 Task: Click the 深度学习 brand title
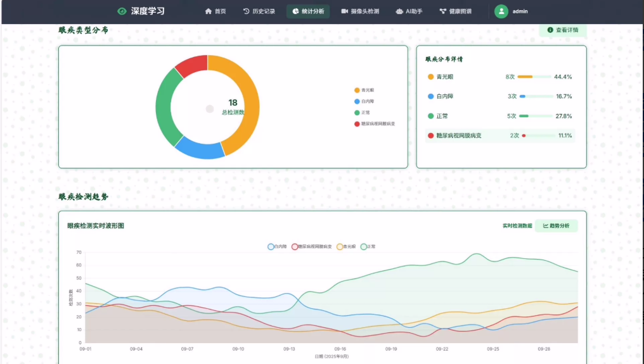click(x=148, y=11)
